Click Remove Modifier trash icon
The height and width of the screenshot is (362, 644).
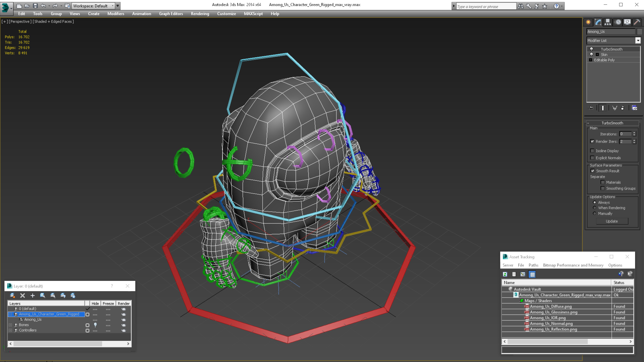click(623, 108)
